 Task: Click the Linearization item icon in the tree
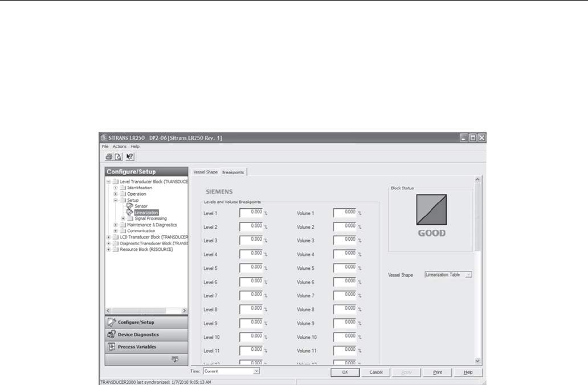coord(130,212)
